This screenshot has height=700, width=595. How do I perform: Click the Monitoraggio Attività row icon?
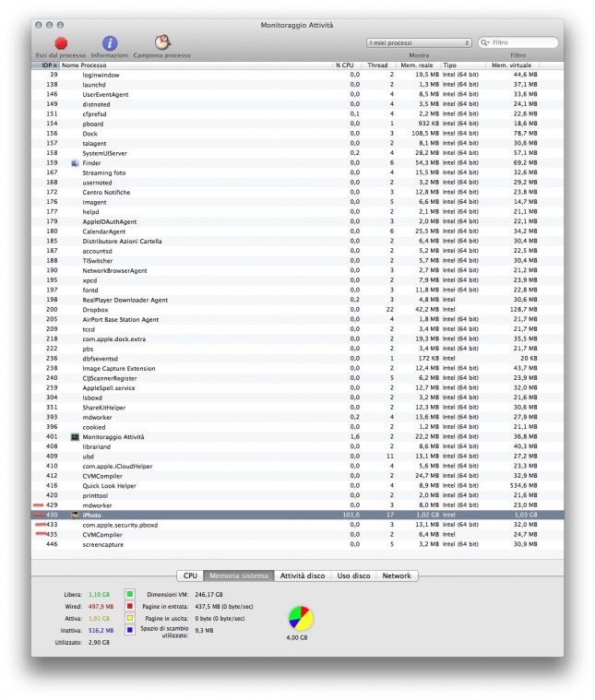(75, 437)
